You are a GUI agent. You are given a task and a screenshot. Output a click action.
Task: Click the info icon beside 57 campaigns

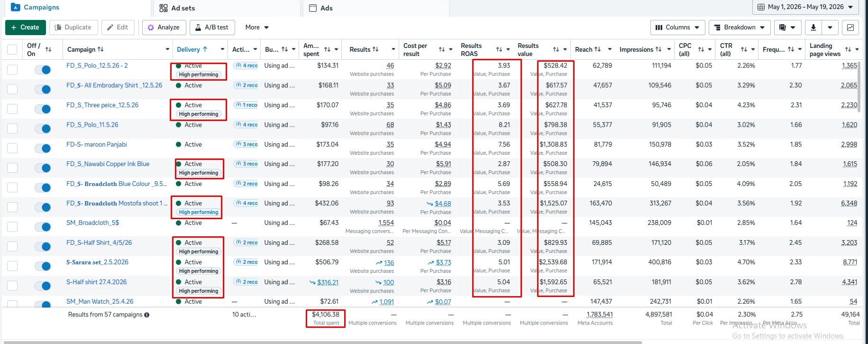[x=147, y=315]
